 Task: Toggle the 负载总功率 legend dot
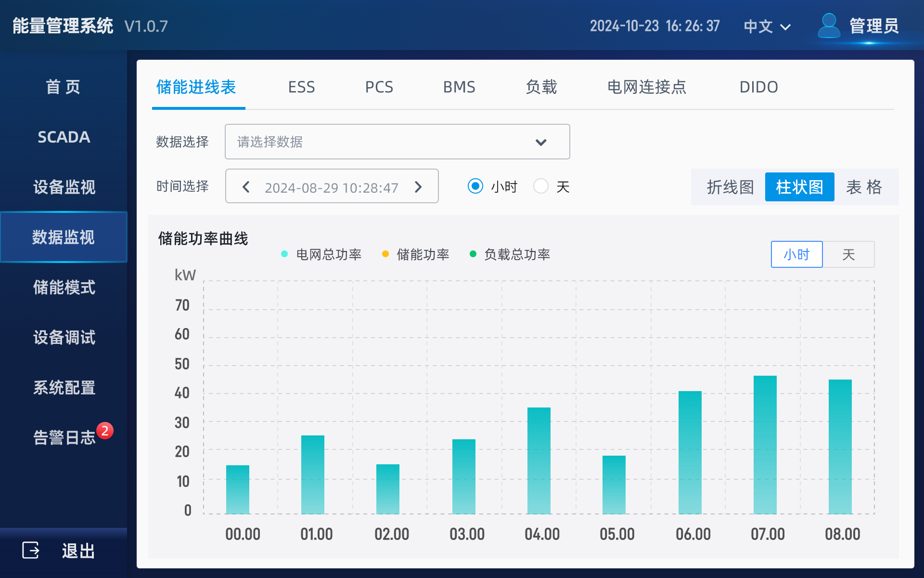click(473, 253)
